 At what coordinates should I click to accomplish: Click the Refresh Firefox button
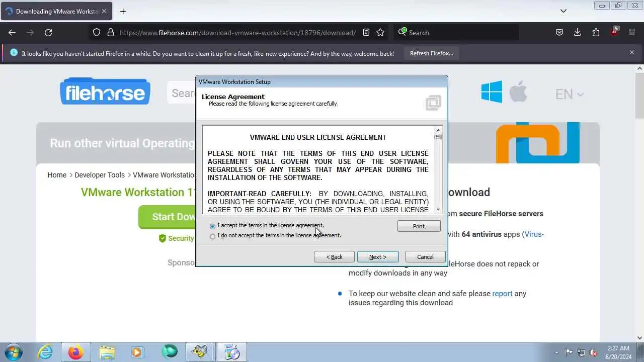point(431,53)
